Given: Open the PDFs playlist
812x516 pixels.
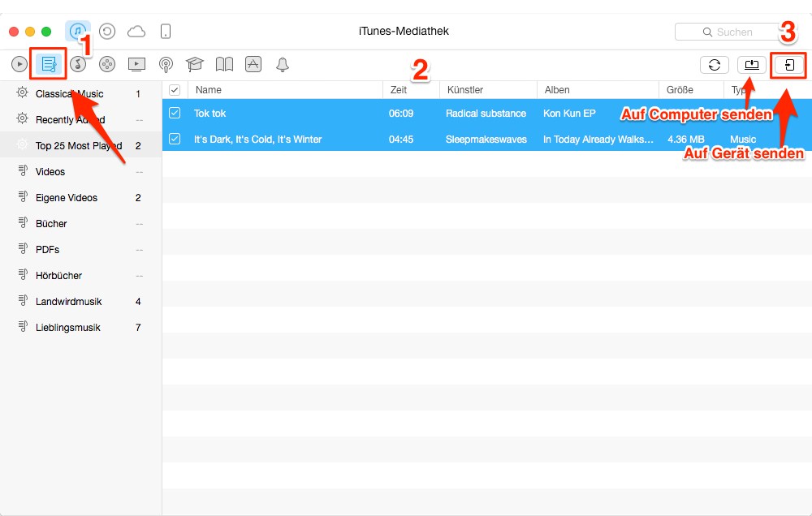Looking at the screenshot, I should 80,249.
